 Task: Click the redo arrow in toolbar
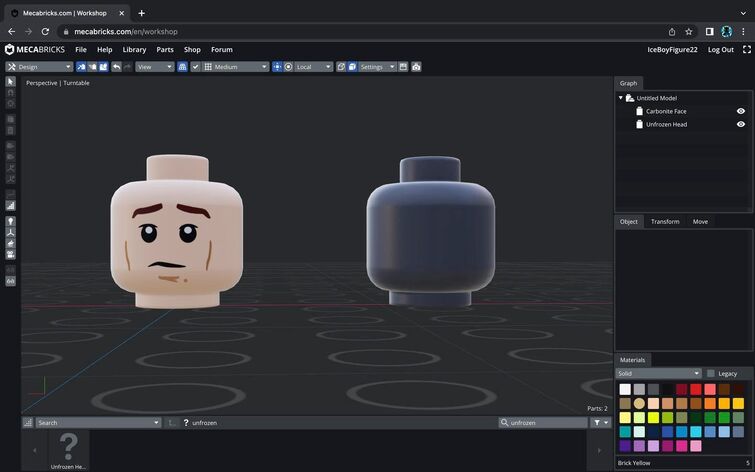tap(127, 67)
